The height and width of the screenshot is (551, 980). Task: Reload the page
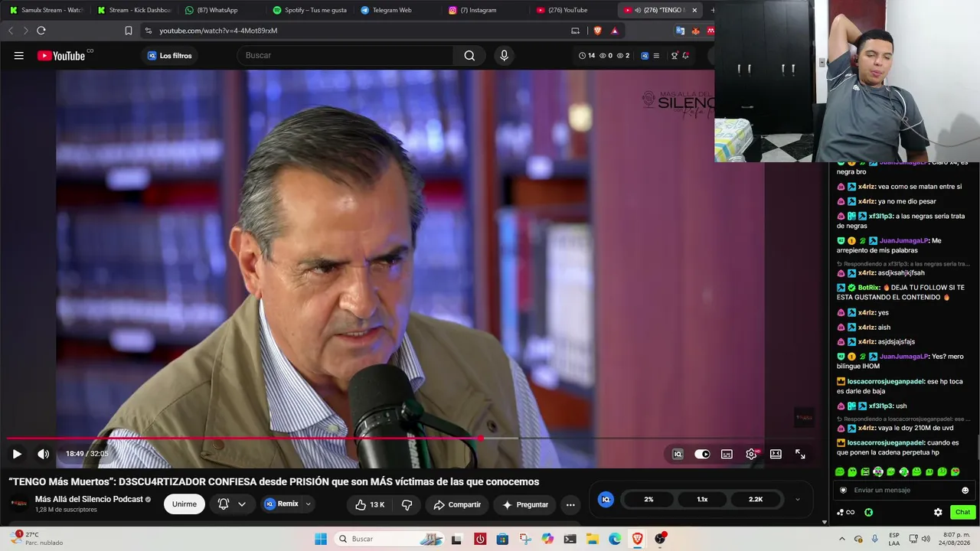click(41, 31)
